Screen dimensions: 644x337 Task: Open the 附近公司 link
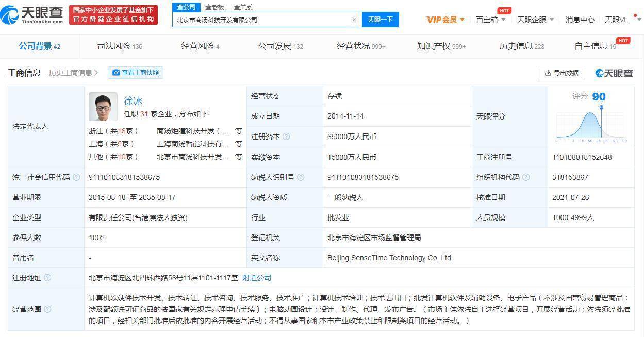[257, 278]
